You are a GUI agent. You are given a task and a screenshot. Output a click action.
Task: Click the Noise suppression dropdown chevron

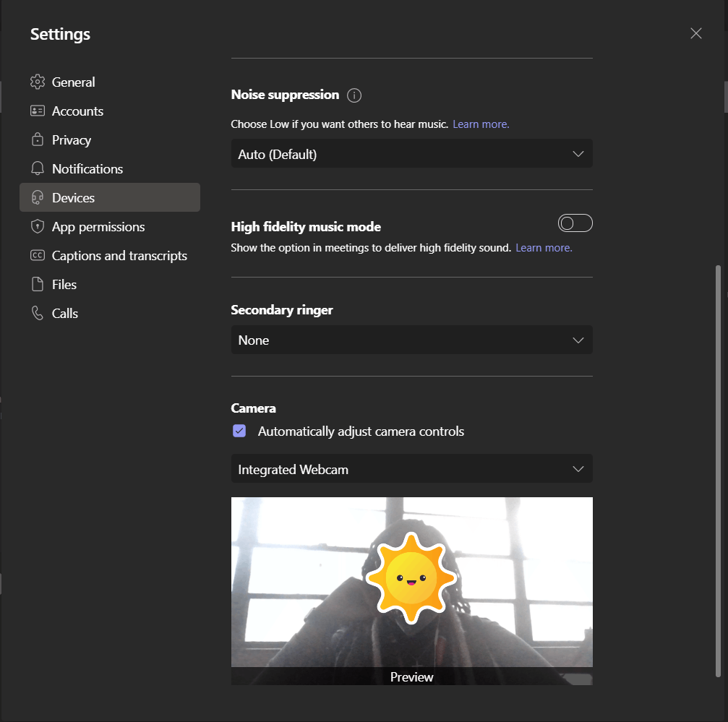pos(578,154)
